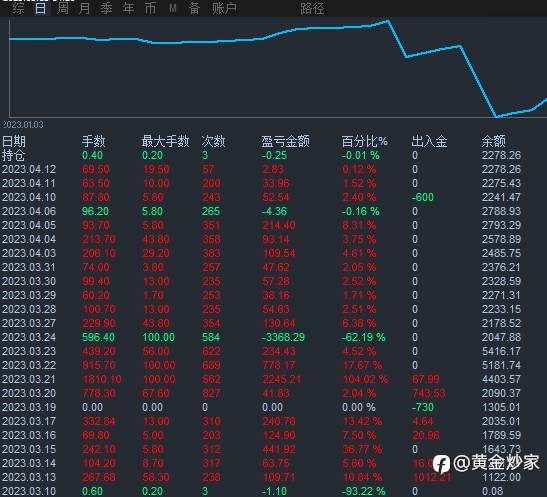Click the -62.19 % percentage cell
The image size is (547, 497).
pyautogui.click(x=364, y=337)
